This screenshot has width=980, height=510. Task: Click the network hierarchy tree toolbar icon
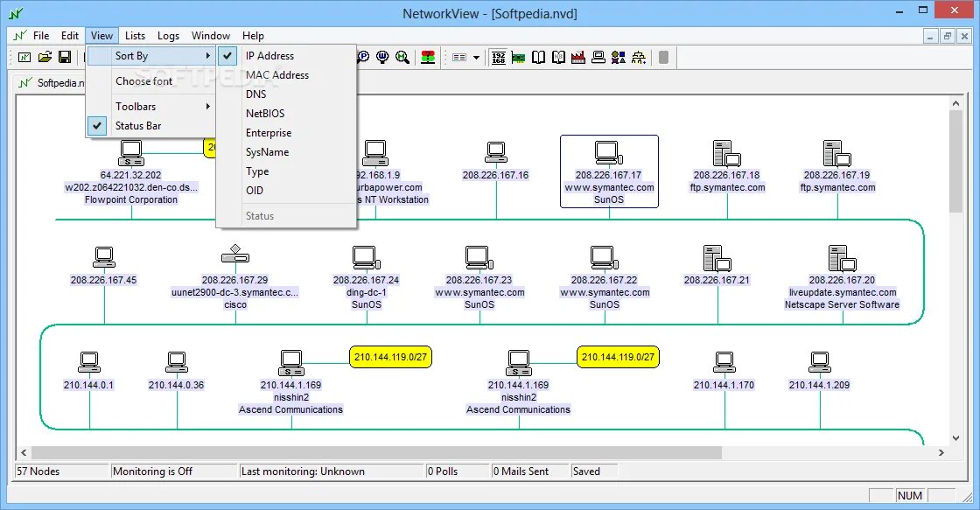coord(638,58)
